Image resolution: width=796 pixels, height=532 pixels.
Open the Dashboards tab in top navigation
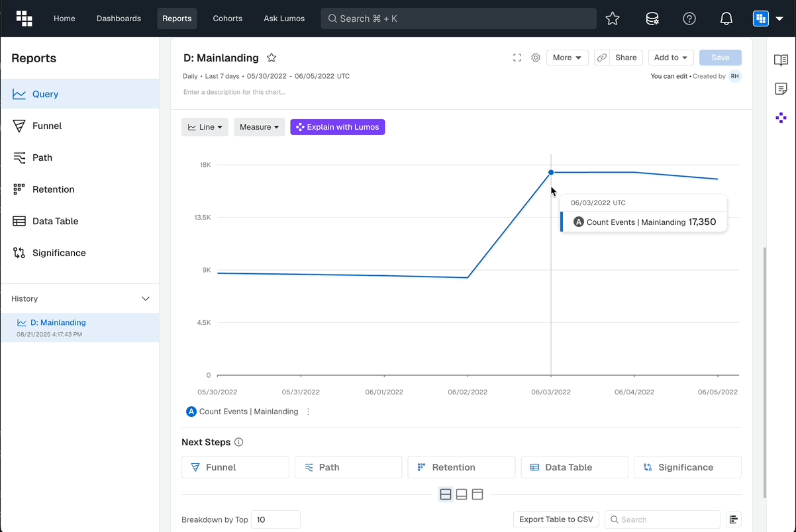click(119, 19)
